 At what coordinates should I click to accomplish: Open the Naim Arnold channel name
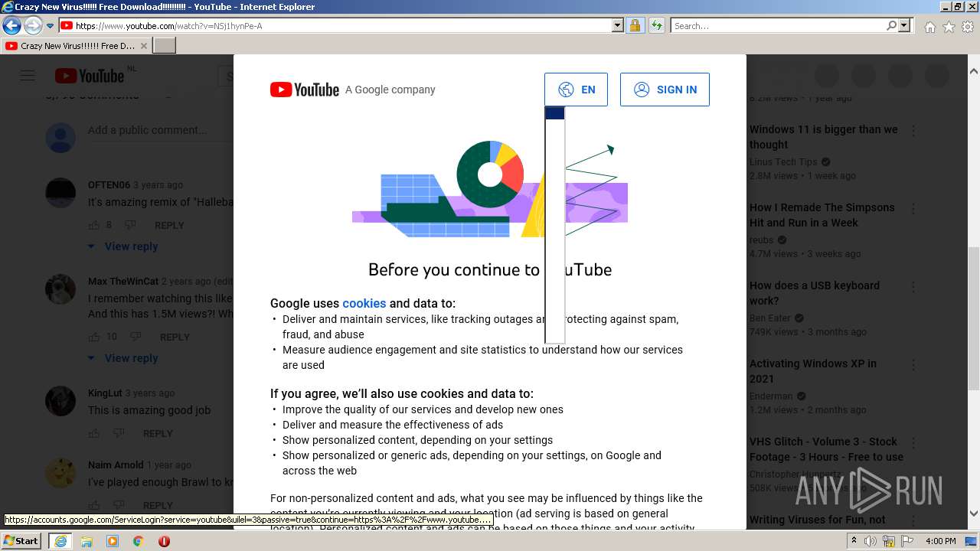click(x=116, y=465)
